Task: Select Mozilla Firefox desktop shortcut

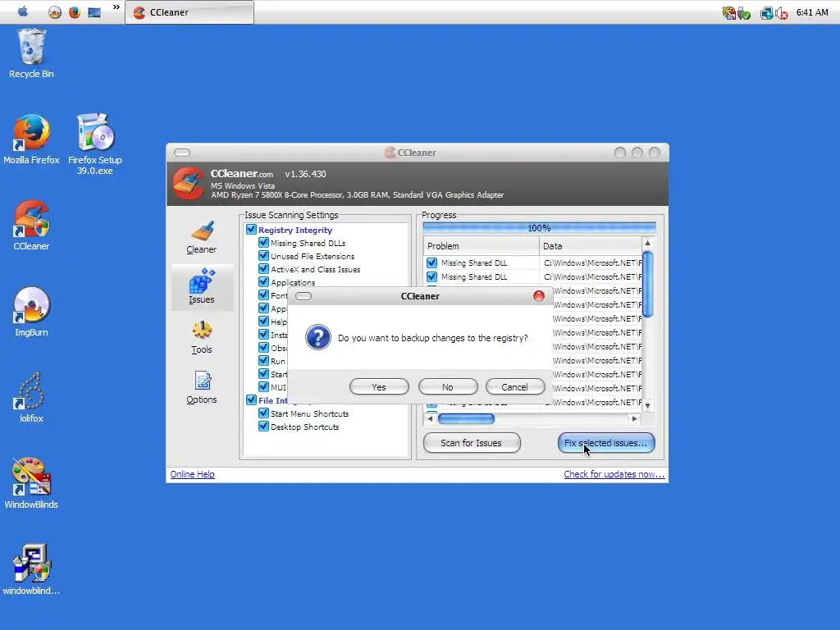Action: tap(31, 139)
